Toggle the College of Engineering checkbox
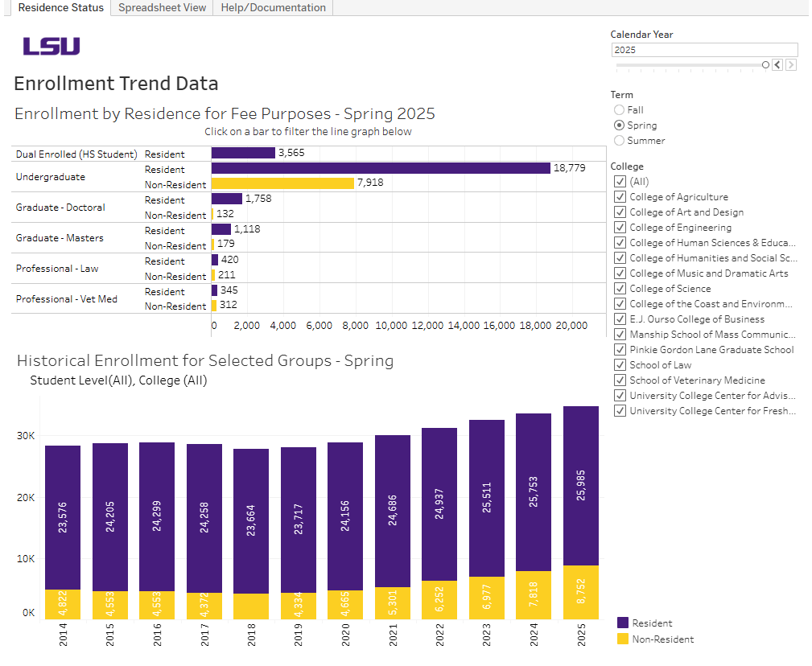 (x=620, y=227)
